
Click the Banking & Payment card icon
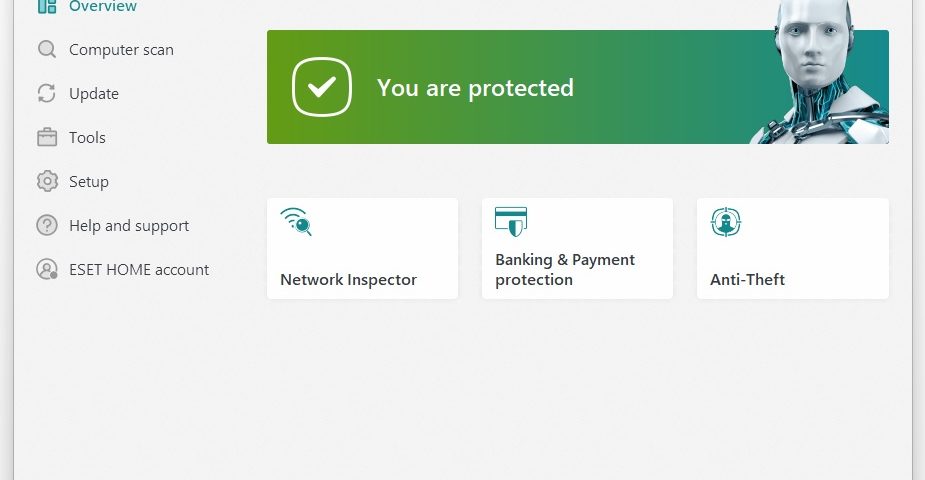coord(511,221)
